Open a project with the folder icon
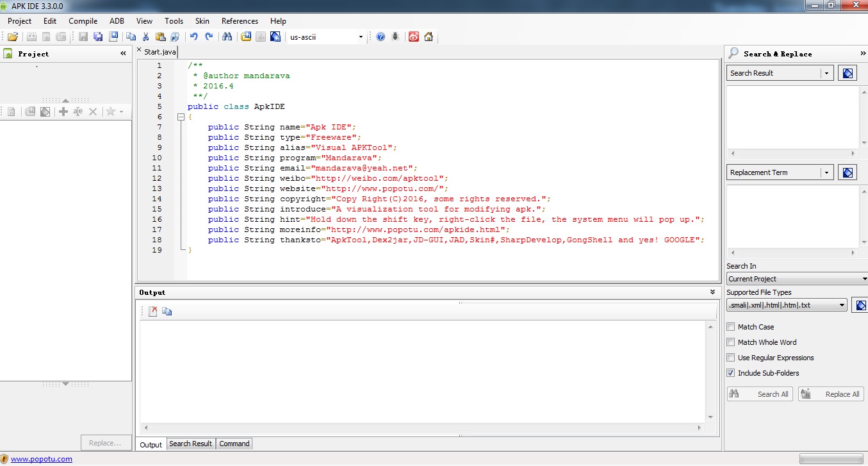 point(12,37)
